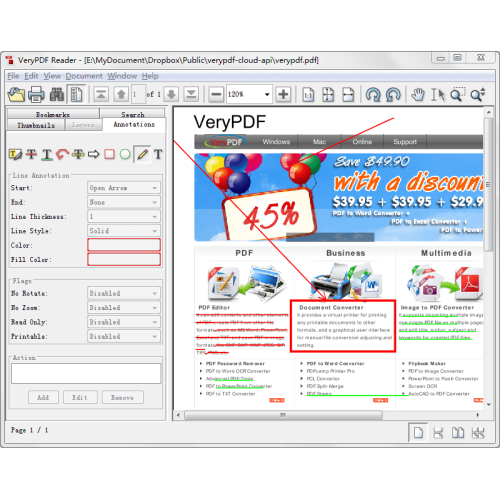
Task: Open the No Rotate flag dropdown
Action: click(x=124, y=293)
